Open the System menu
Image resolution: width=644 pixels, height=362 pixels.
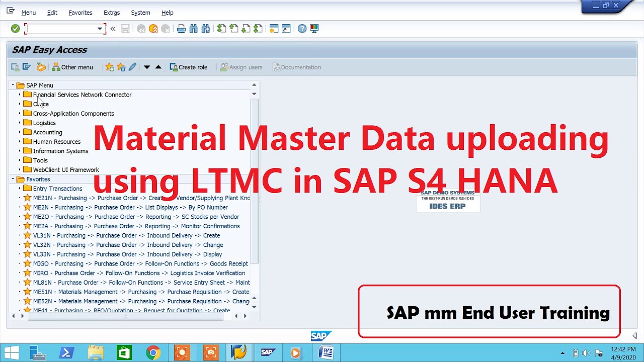[140, 13]
